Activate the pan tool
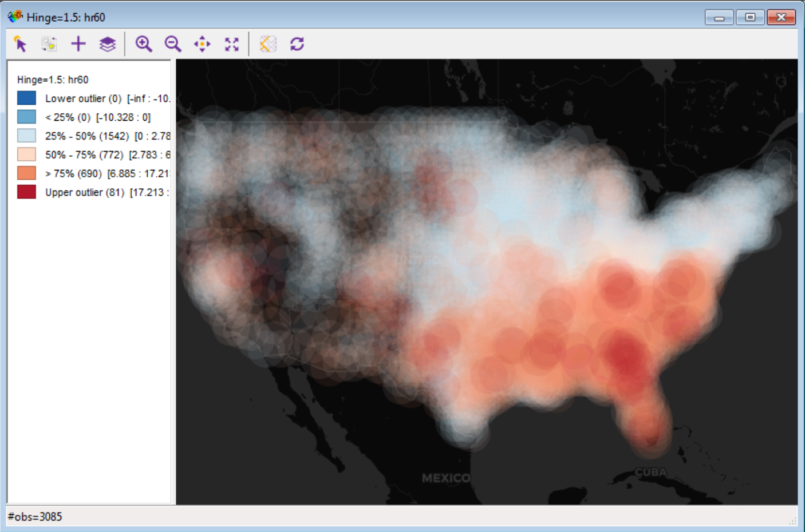The height and width of the screenshot is (532, 805). click(x=202, y=43)
